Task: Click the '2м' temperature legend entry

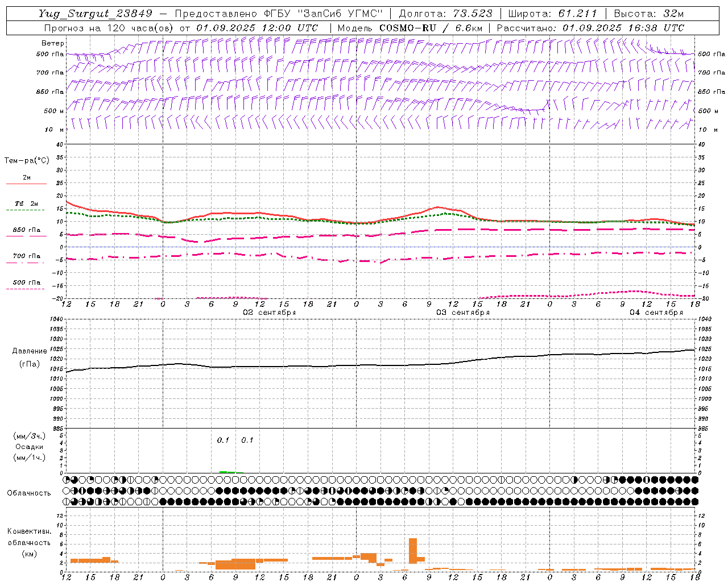Action: (27, 177)
